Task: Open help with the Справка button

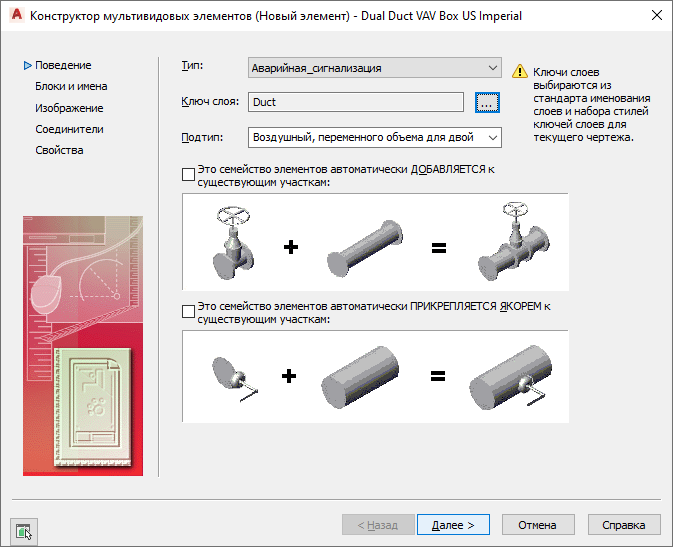Action: [624, 525]
